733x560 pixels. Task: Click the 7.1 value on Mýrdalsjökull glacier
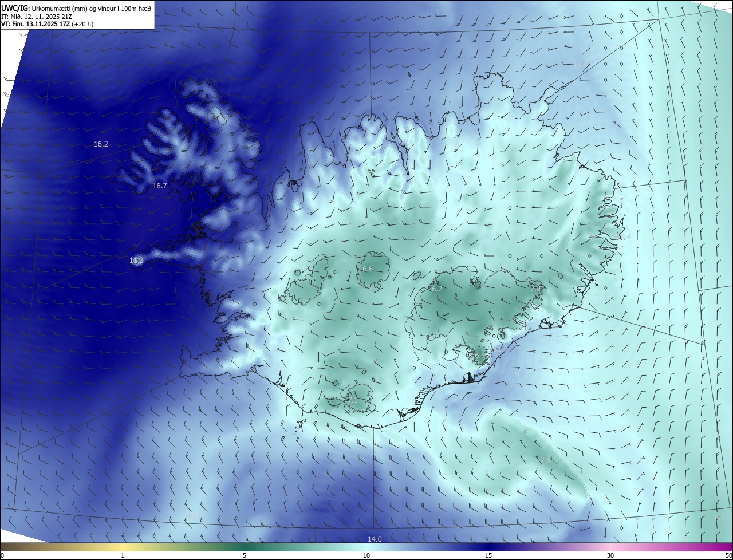(x=352, y=400)
